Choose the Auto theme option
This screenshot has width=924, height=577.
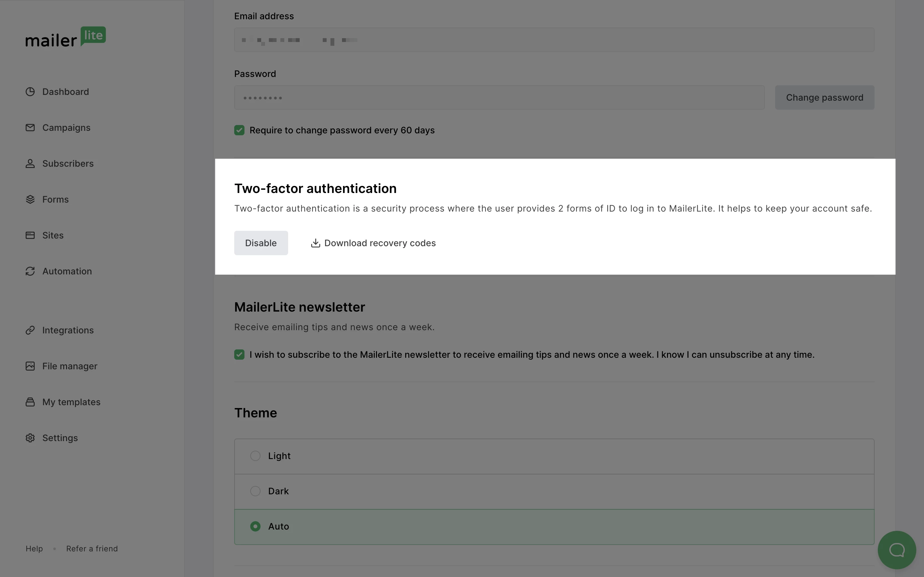(255, 527)
